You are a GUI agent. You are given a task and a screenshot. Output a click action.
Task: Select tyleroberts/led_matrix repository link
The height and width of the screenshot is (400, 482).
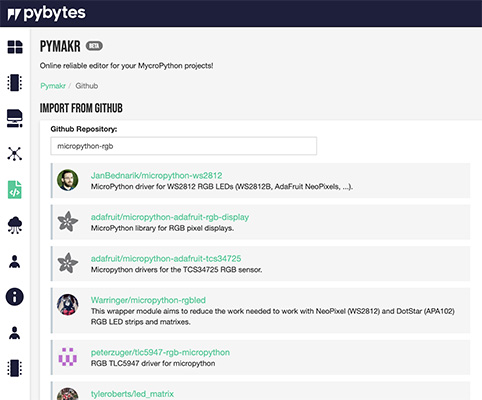pos(132,394)
